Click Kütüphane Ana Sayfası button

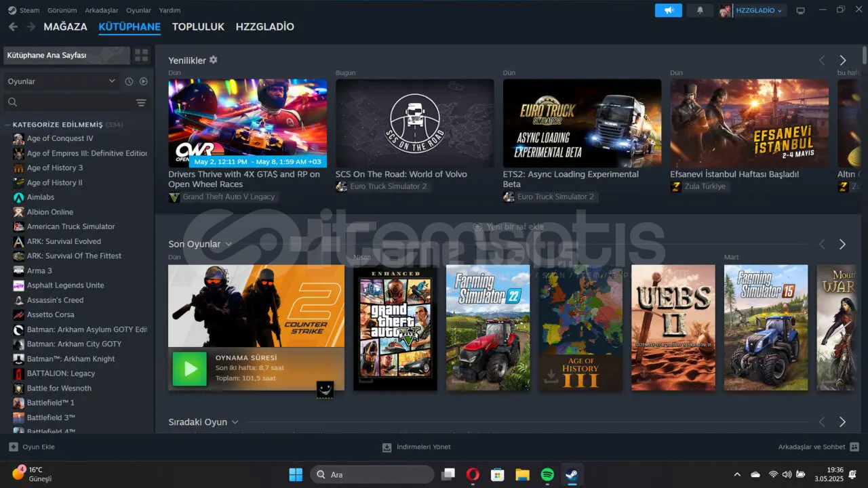[x=66, y=55]
